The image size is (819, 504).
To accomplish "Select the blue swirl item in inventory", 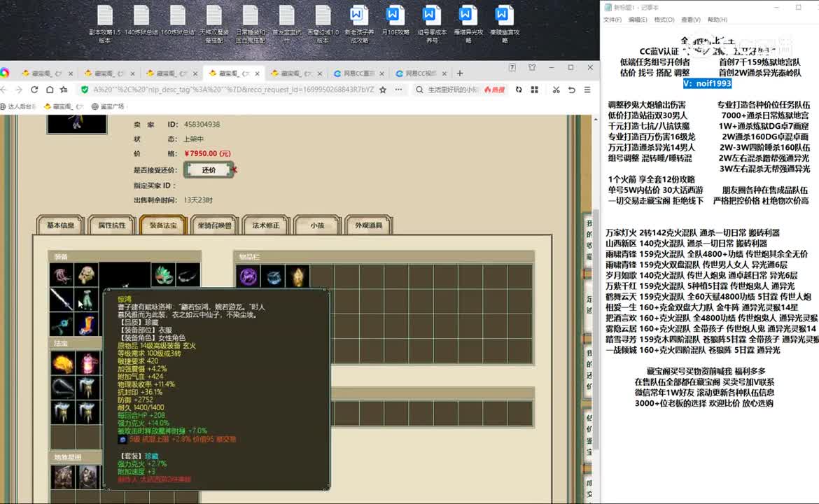I will pyautogui.click(x=273, y=276).
